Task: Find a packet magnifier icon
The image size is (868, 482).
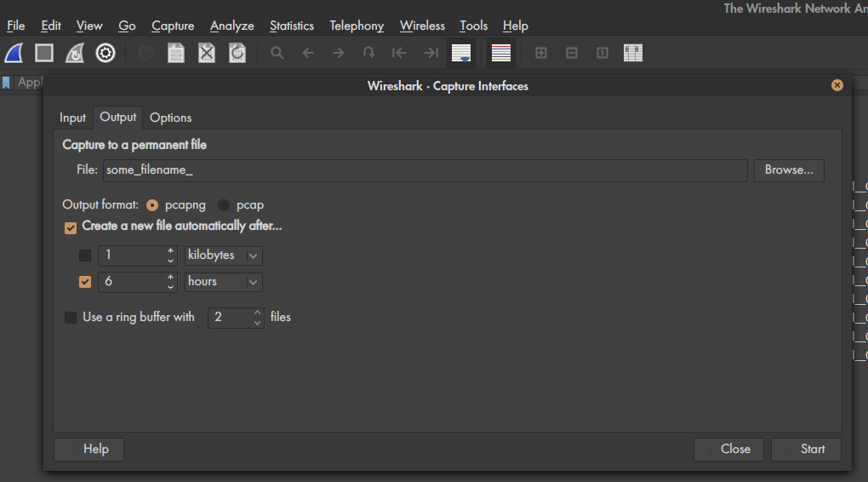Action: [x=277, y=53]
